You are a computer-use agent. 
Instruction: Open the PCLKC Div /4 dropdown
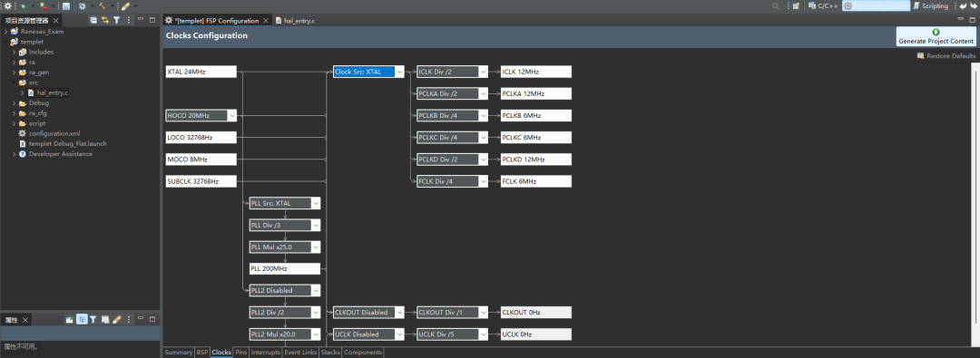click(483, 138)
